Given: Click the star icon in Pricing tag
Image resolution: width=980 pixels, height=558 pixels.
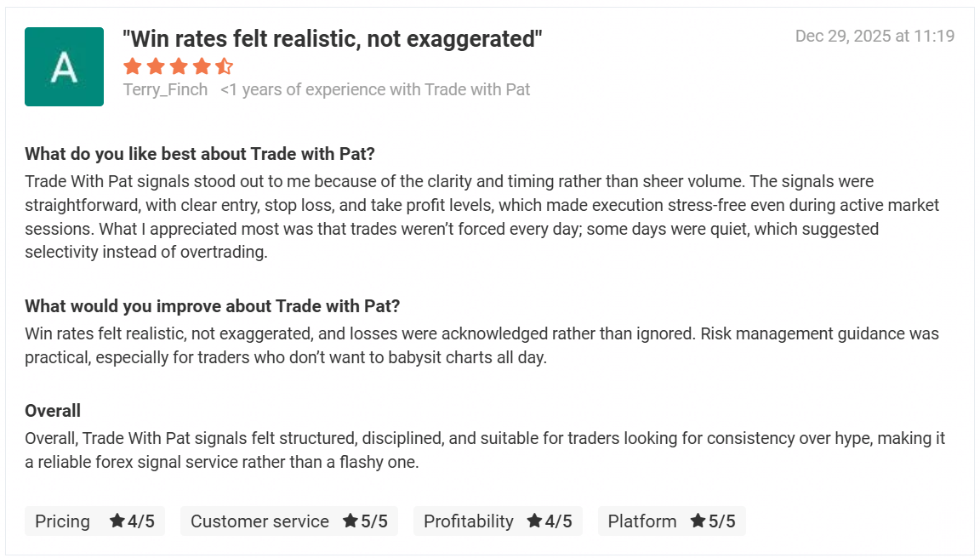Looking at the screenshot, I should coord(117,521).
